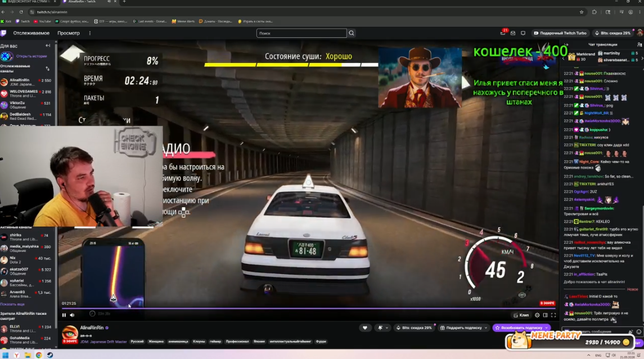Open the chat community users icon
644x359 pixels.
tap(639, 44)
